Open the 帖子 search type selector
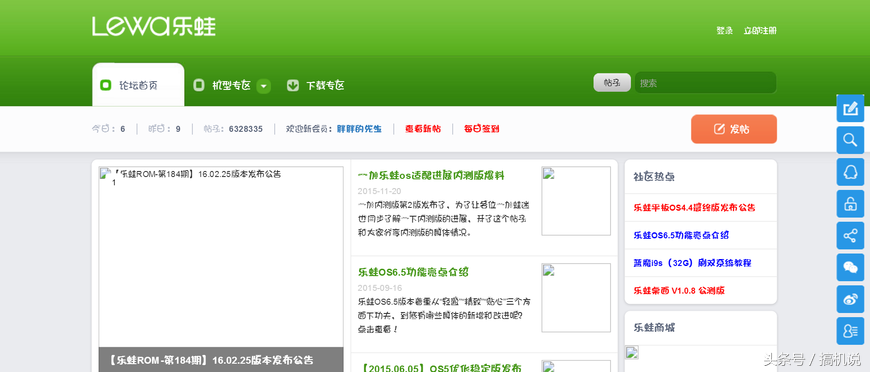The image size is (870, 372). click(x=612, y=83)
